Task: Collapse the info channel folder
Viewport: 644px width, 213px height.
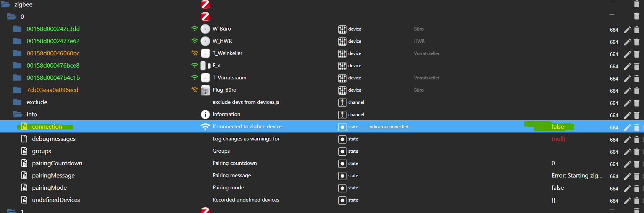Action: point(17,115)
